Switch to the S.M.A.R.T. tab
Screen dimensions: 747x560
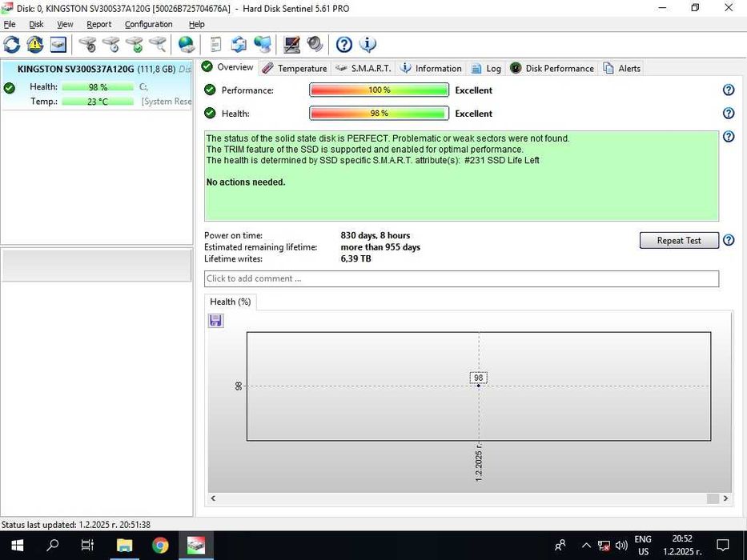[x=363, y=69]
